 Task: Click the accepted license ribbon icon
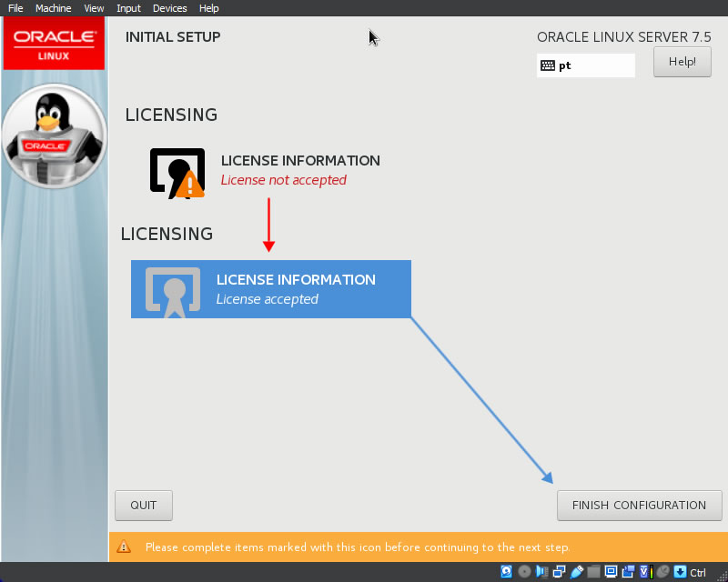[173, 292]
